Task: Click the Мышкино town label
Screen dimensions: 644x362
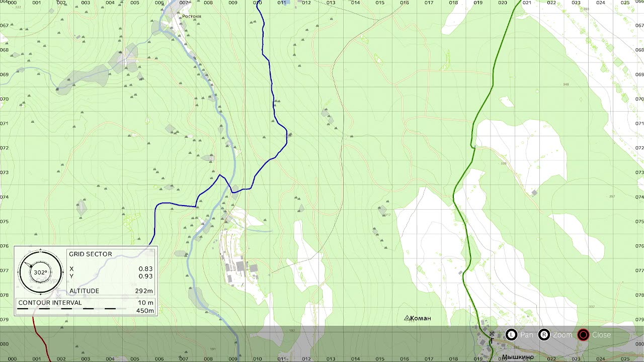Action: pyautogui.click(x=518, y=357)
